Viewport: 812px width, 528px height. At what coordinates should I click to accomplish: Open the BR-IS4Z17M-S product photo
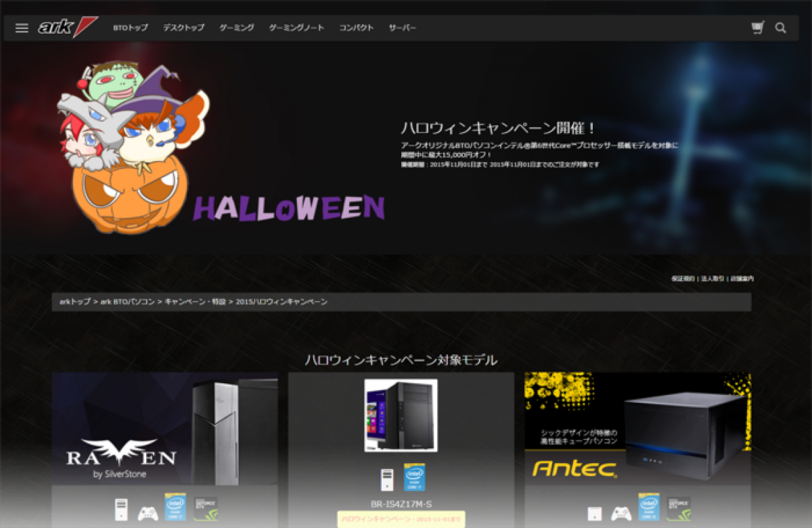(401, 415)
